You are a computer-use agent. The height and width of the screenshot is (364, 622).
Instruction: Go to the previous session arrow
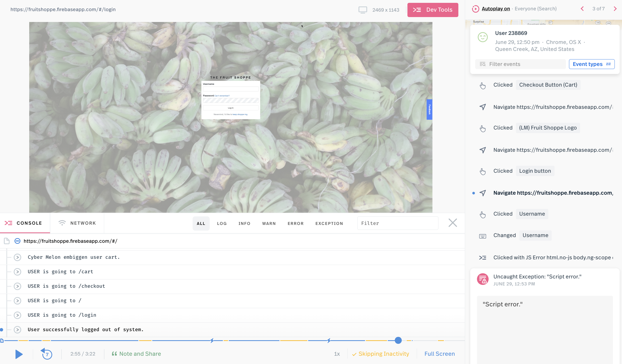point(582,9)
